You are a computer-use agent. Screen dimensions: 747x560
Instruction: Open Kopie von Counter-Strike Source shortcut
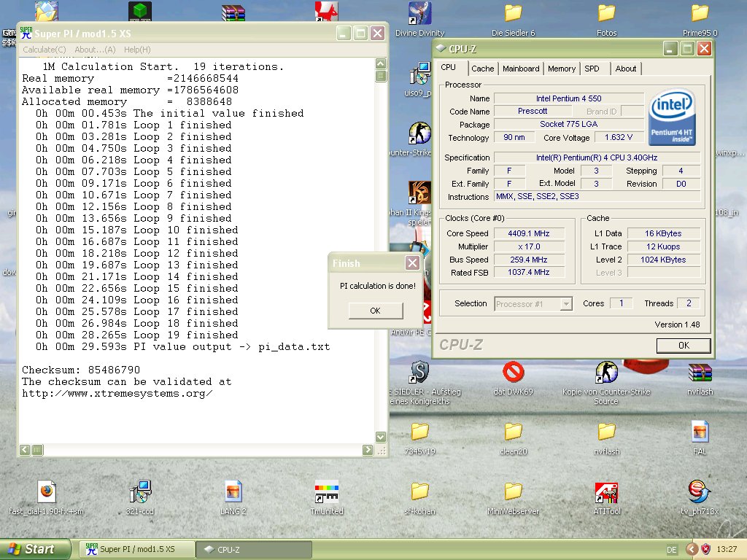pyautogui.click(x=606, y=372)
